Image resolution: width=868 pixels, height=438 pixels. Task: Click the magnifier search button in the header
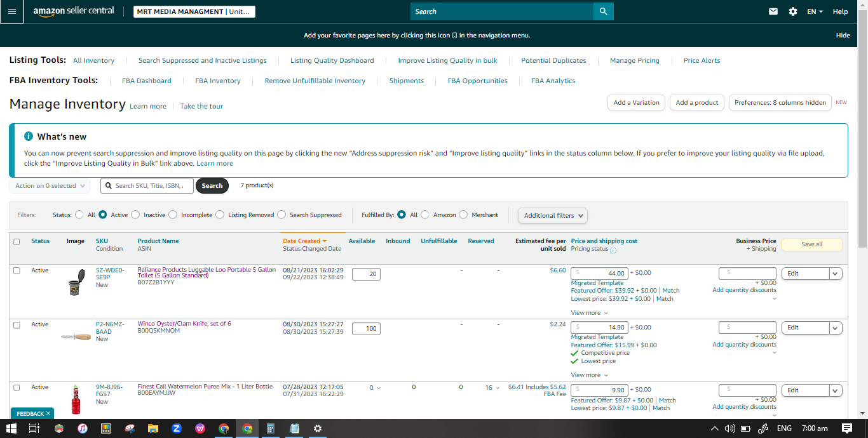coord(603,11)
